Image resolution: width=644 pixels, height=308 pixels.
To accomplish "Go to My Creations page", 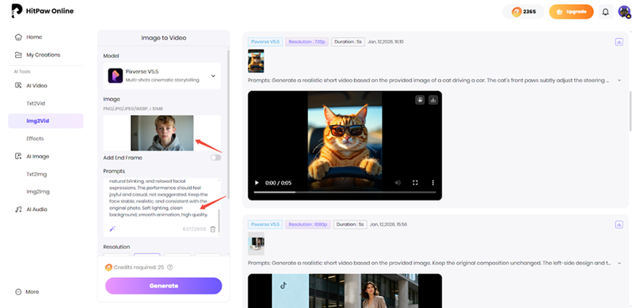I will 43,55.
